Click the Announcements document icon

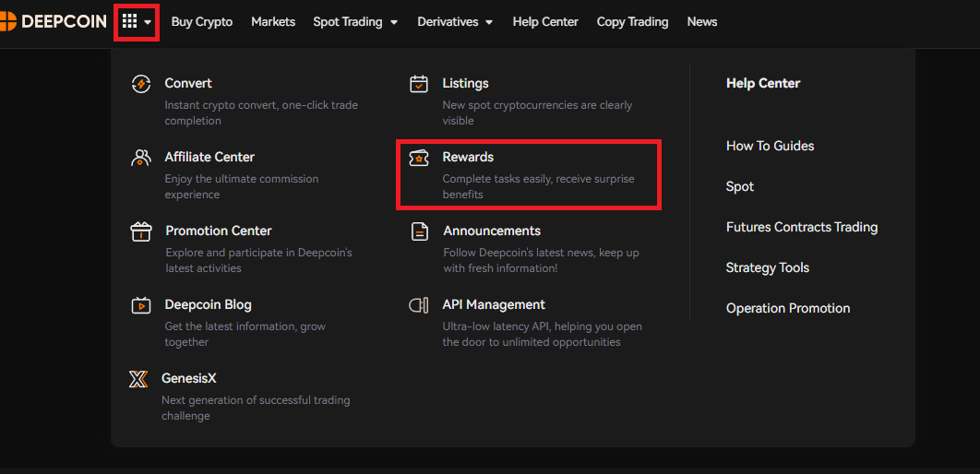pos(419,231)
